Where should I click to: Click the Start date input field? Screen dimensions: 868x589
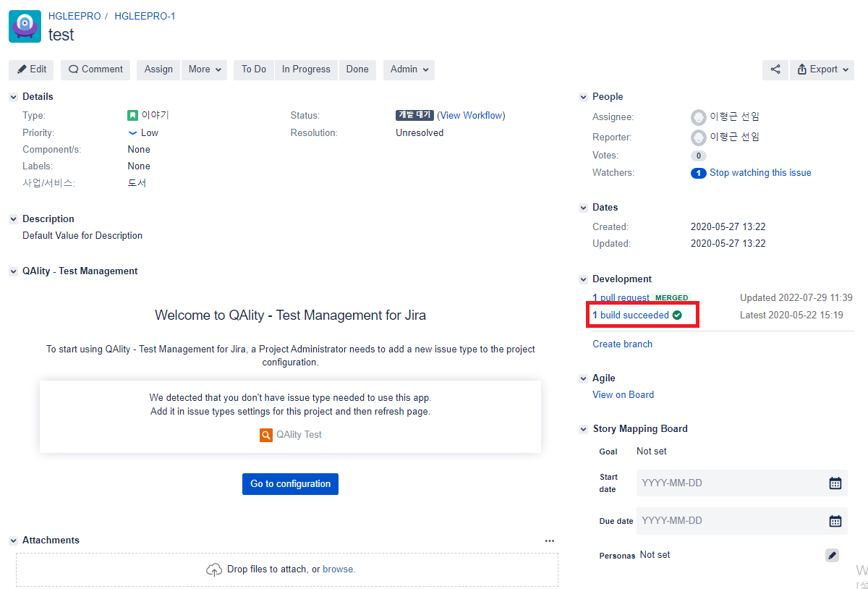pyautogui.click(x=742, y=483)
